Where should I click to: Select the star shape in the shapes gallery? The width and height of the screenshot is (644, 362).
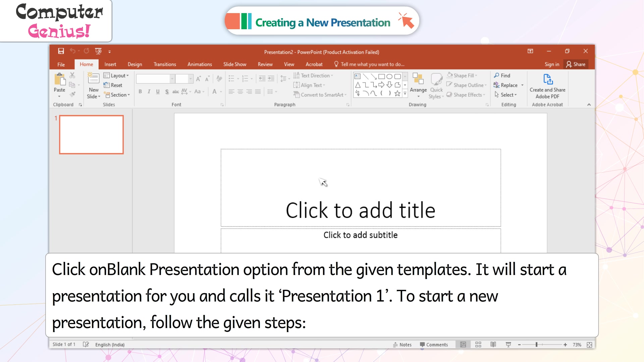(x=397, y=93)
